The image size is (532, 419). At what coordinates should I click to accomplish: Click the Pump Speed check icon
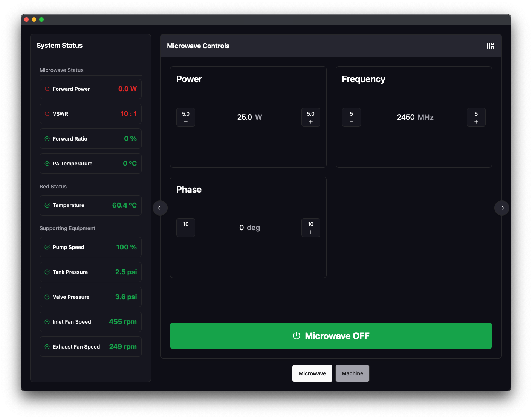tap(47, 247)
